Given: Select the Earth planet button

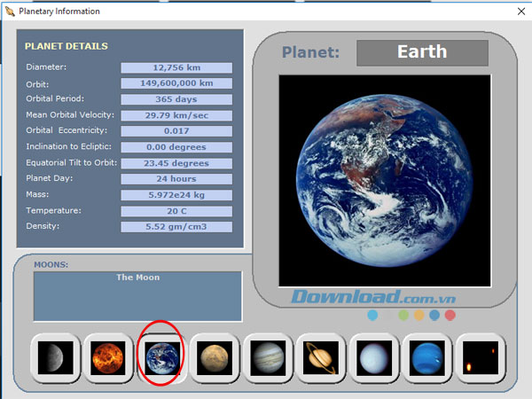Looking at the screenshot, I should 162,358.
